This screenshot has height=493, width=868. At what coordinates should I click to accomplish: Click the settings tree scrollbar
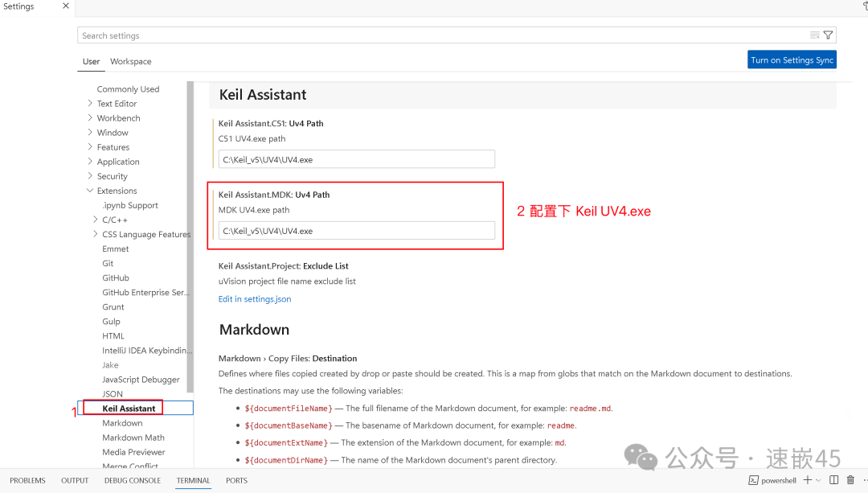[x=190, y=237]
